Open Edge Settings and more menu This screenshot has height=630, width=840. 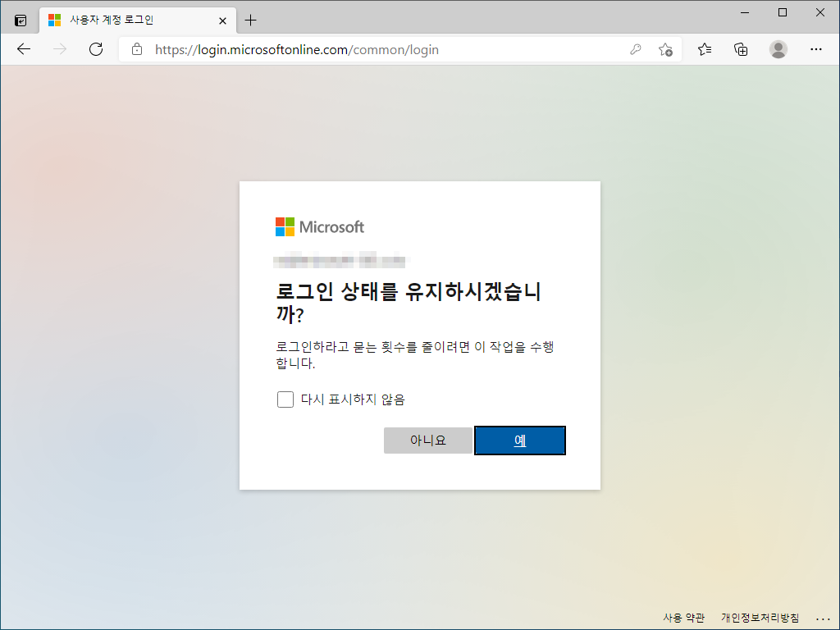[x=816, y=49]
